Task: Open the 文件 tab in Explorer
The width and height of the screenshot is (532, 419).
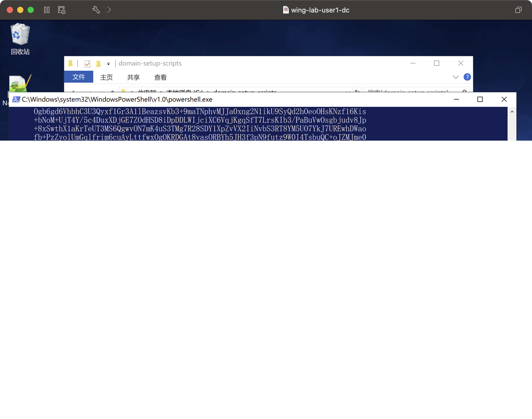Action: pyautogui.click(x=79, y=77)
